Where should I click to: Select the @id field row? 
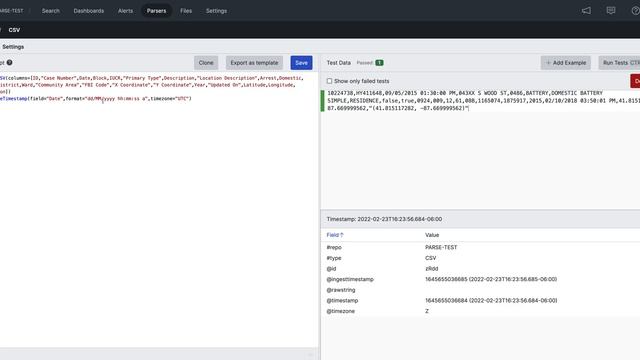481,269
